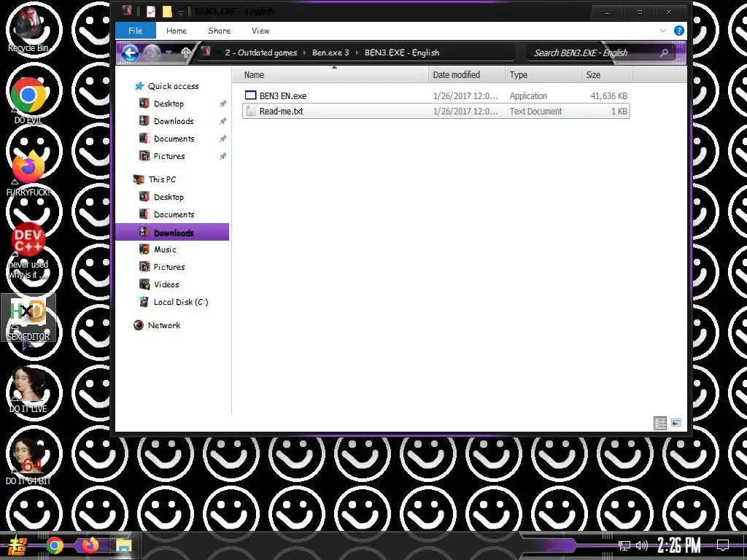Click the Start button on the taskbar
This screenshot has height=560, width=747.
(x=16, y=545)
